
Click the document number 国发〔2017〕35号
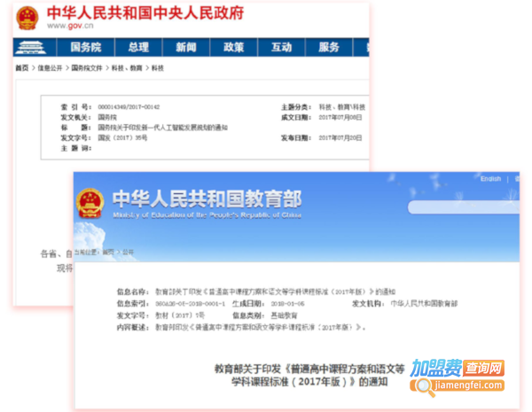tap(122, 137)
